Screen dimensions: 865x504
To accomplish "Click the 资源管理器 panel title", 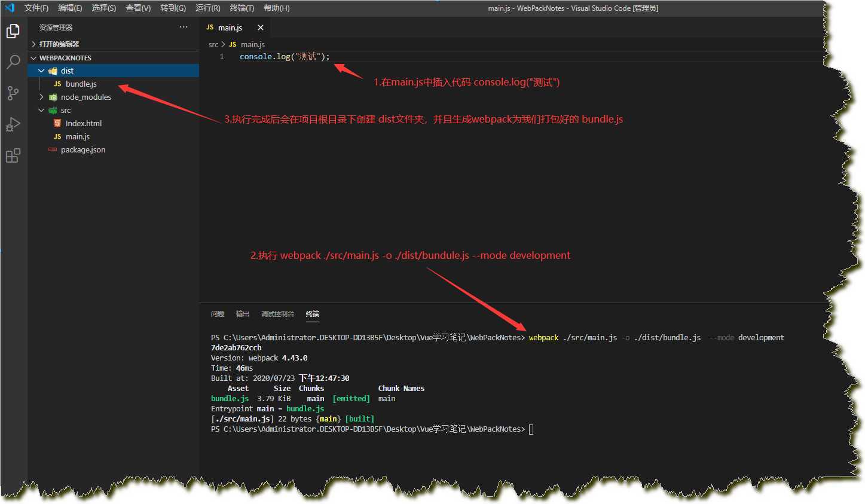I will (56, 28).
